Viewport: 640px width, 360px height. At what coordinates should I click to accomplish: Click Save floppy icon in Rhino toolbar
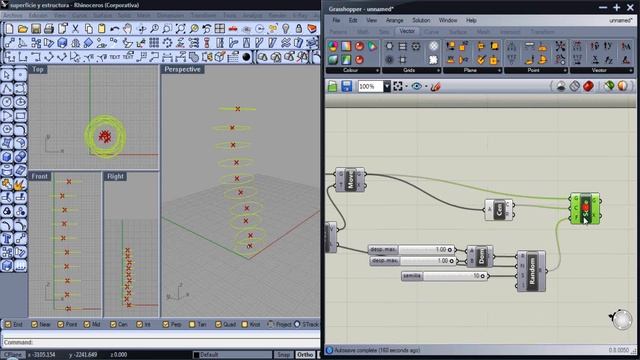(36, 29)
